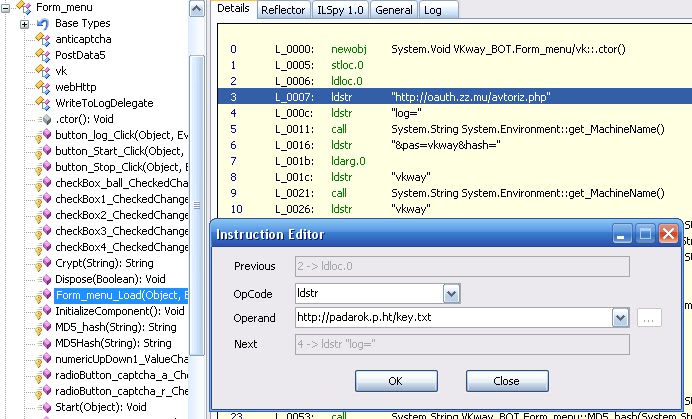Click the Start(Object) method icon
The height and width of the screenshot is (419, 692).
coord(45,407)
